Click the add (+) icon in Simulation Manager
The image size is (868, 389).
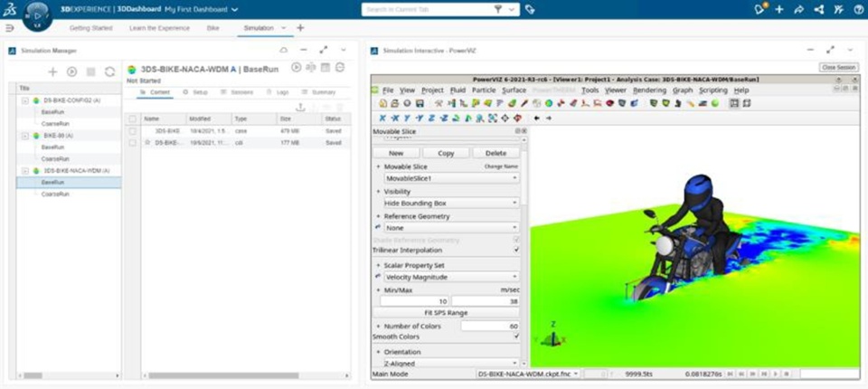[52, 71]
